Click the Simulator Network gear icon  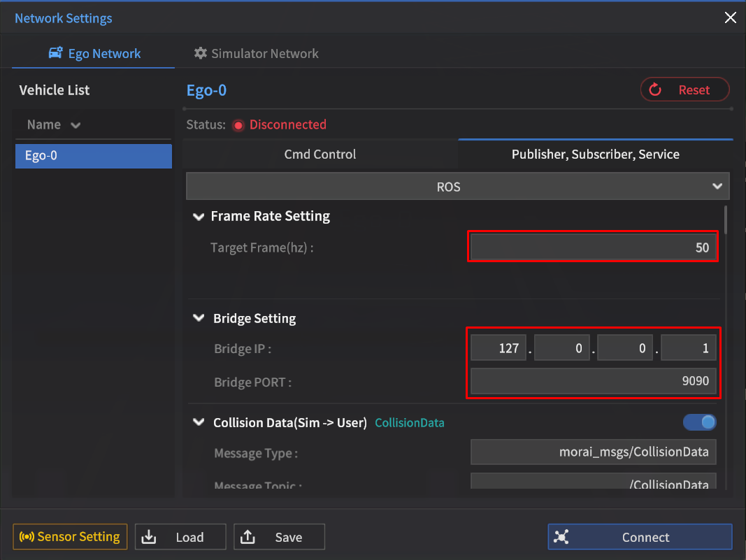(x=201, y=53)
